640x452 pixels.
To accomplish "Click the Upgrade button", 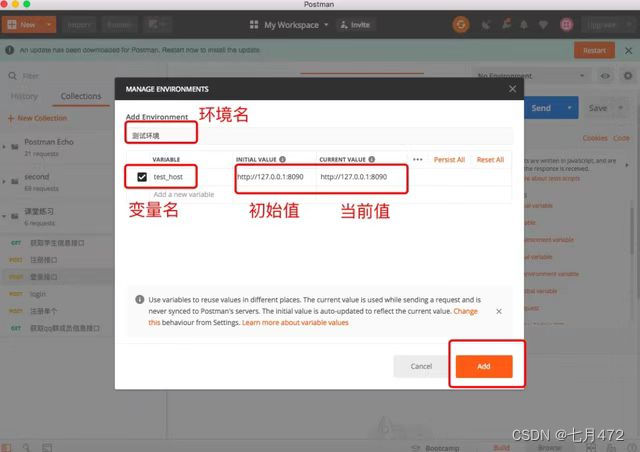I will pyautogui.click(x=607, y=25).
